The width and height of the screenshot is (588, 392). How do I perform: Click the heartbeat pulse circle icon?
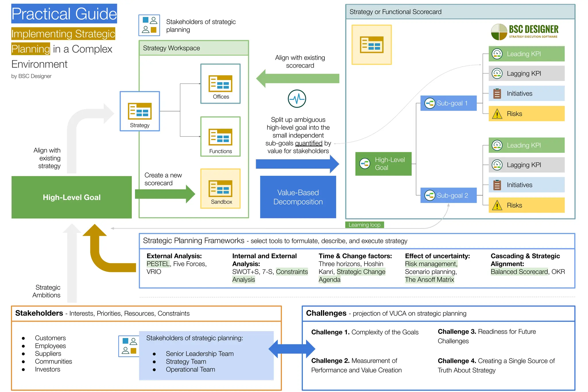[297, 99]
